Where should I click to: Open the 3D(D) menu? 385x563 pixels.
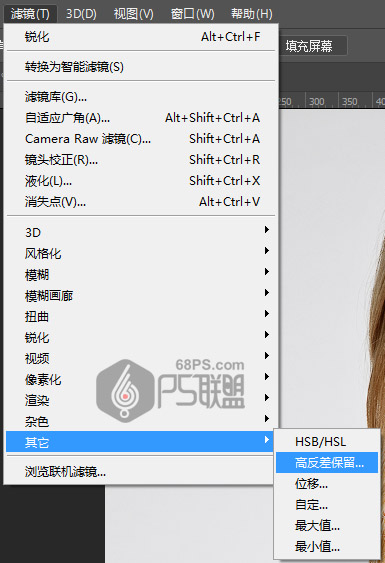pyautogui.click(x=81, y=14)
